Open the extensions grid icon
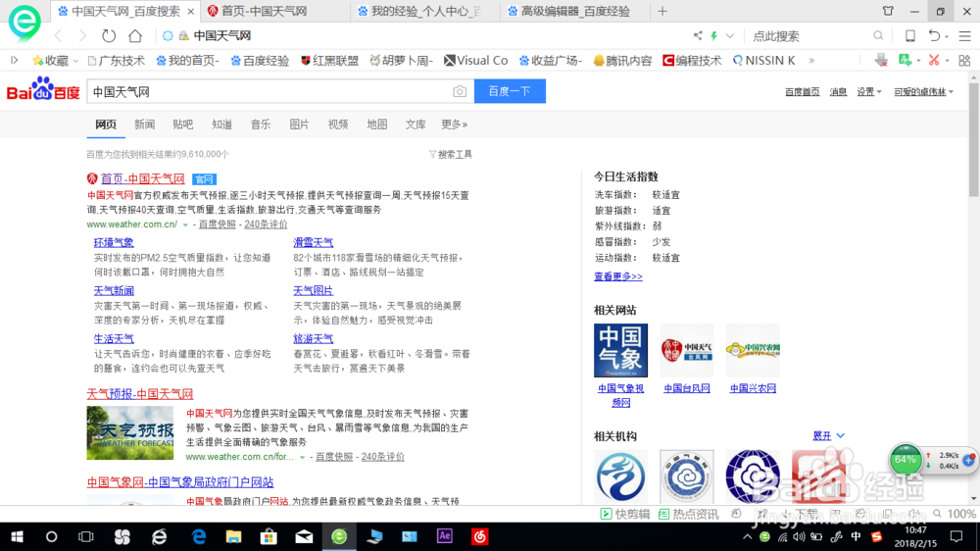This screenshot has width=980, height=551. pyautogui.click(x=964, y=60)
